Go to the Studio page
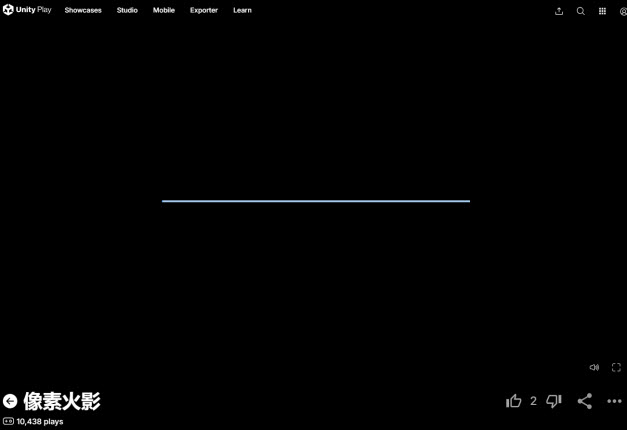 [127, 10]
